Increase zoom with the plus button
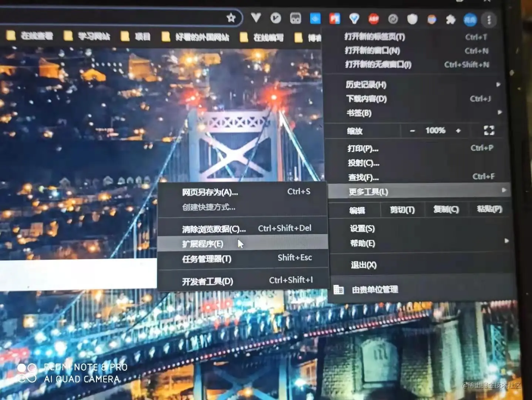This screenshot has height=400, width=532. pyautogui.click(x=458, y=130)
